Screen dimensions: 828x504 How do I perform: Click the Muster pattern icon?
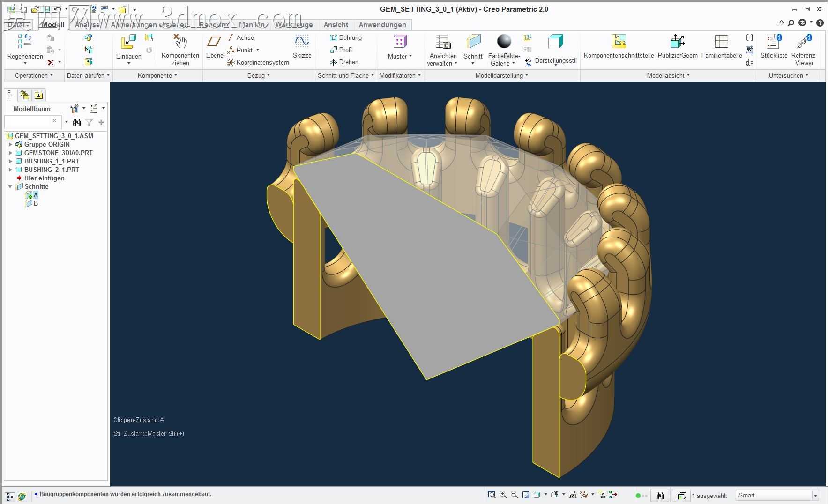pyautogui.click(x=399, y=42)
